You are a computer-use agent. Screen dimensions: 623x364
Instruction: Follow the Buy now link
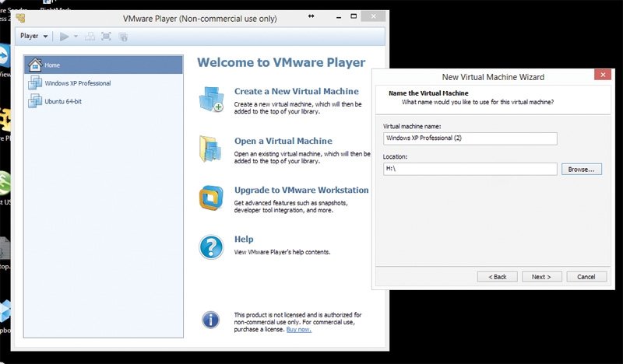299,330
